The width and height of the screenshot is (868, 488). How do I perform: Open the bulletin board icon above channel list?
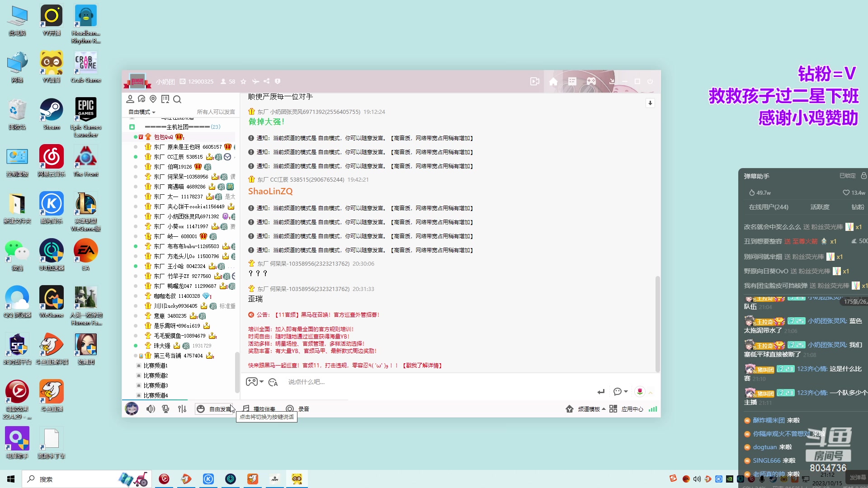165,99
